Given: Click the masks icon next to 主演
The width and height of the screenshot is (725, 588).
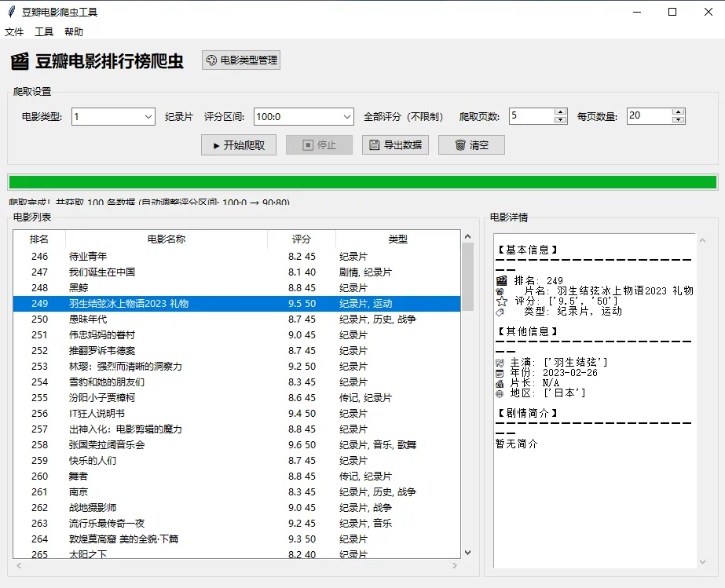Looking at the screenshot, I should coord(500,363).
